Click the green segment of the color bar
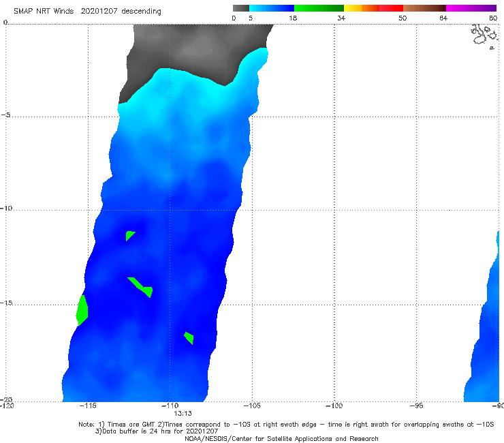The width and height of the screenshot is (504, 443). [319, 8]
